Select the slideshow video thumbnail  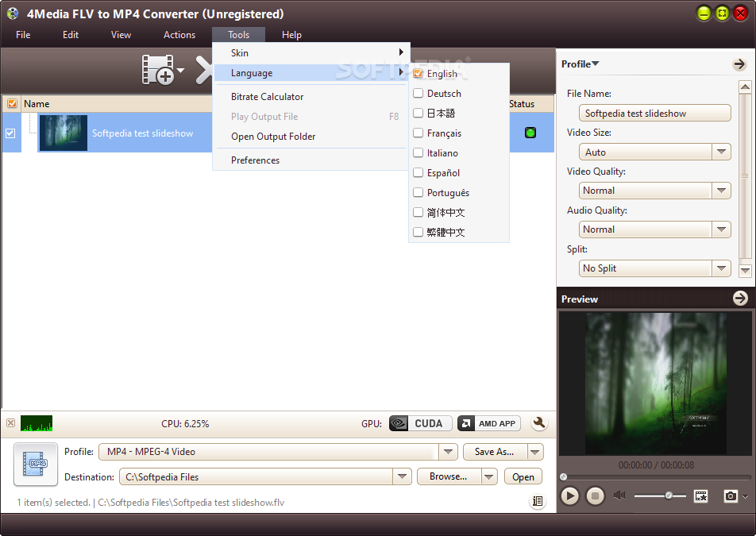[x=64, y=133]
